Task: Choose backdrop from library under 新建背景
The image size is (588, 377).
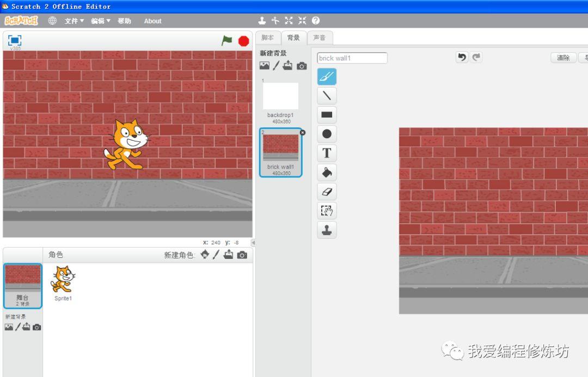Action: tap(265, 66)
